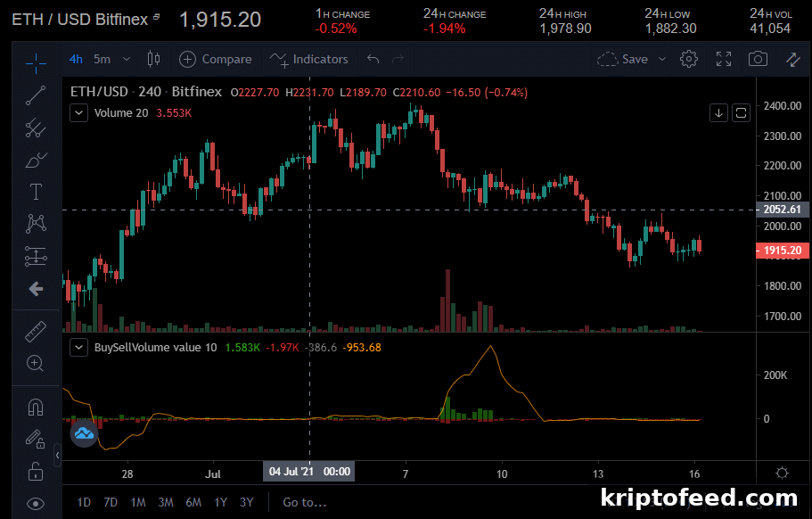Click the 24H VOL value 41,054
812x519 pixels.
click(770, 29)
